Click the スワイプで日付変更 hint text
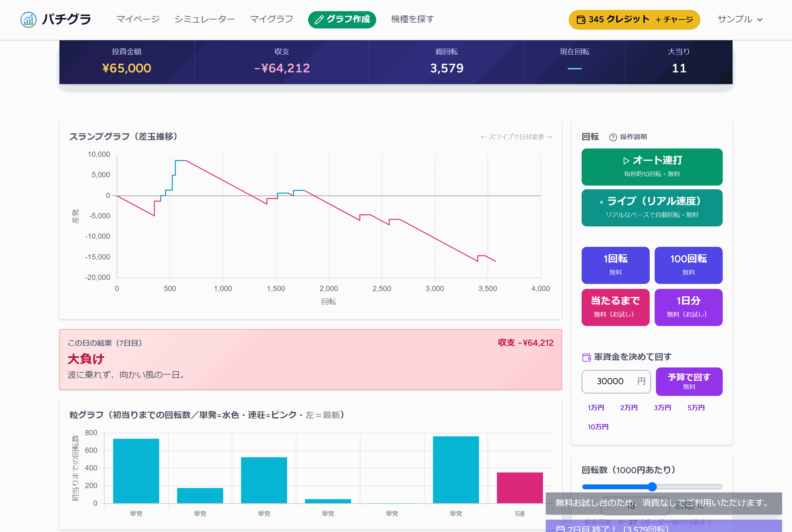The width and height of the screenshot is (792, 532). [516, 137]
